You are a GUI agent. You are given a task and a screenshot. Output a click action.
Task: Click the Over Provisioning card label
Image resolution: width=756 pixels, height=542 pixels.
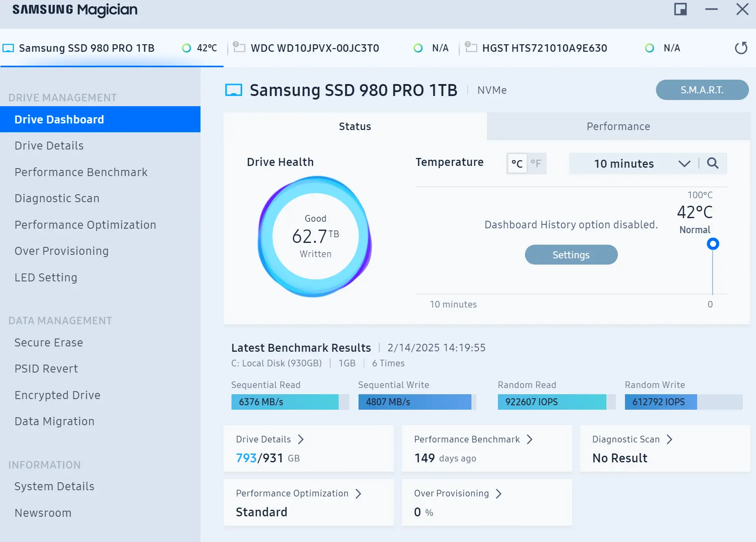451,493
